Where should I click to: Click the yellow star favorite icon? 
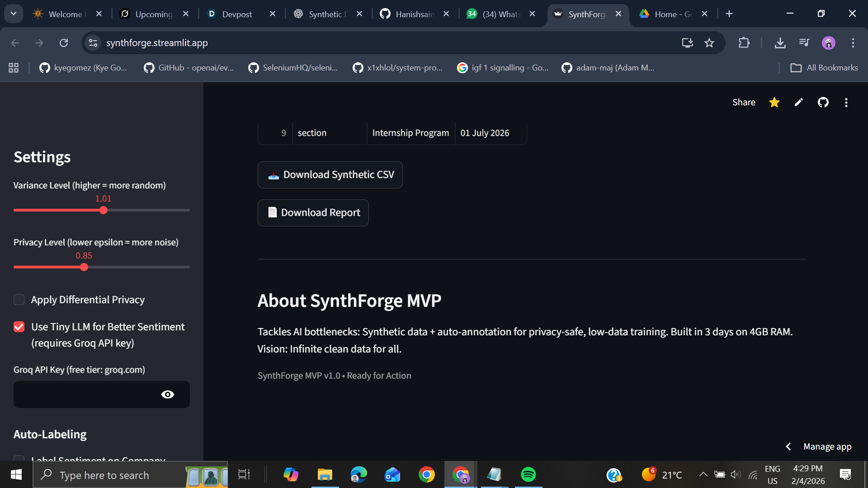pyautogui.click(x=774, y=103)
